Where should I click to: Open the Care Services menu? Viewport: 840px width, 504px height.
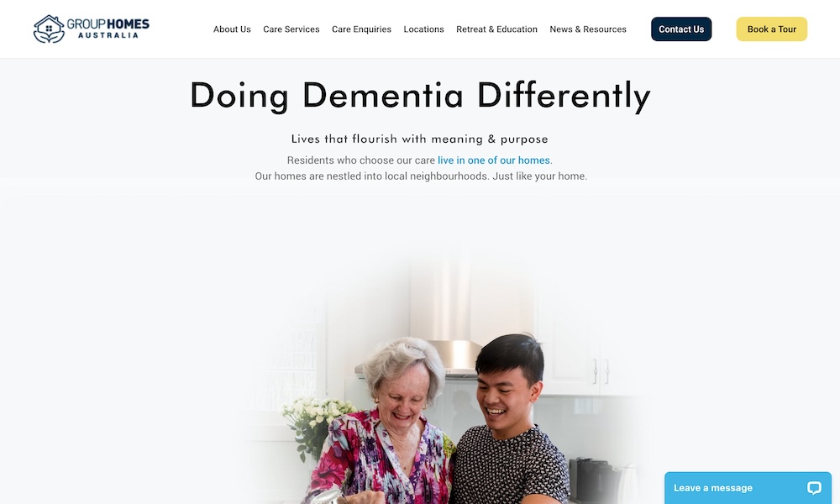[x=291, y=29]
